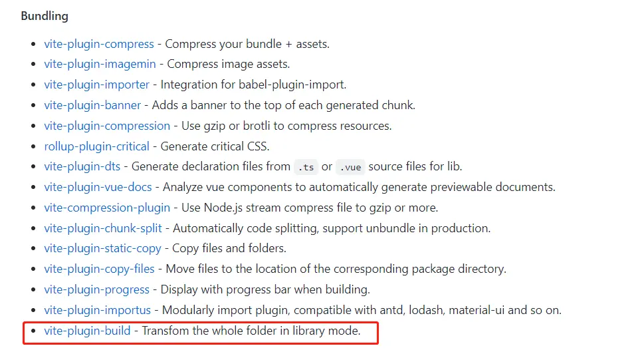Image resolution: width=644 pixels, height=350 pixels.
Task: Click the .ts inline code snippet
Action: [305, 166]
